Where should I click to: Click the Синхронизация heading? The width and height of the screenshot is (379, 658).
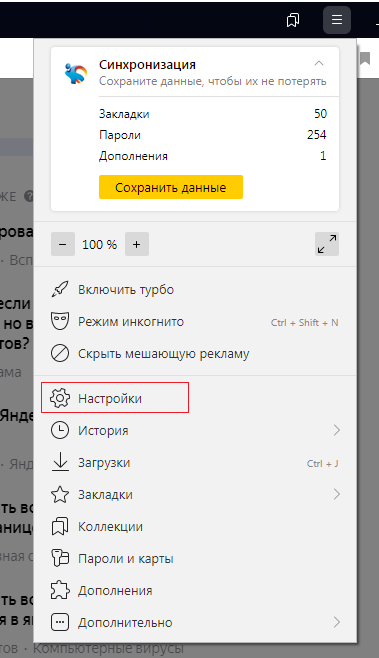(147, 65)
